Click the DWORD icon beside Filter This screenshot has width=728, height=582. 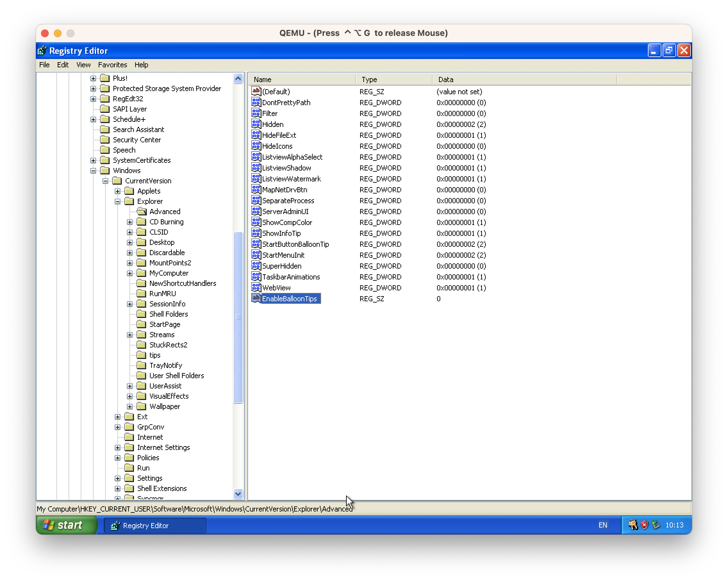[x=256, y=113]
